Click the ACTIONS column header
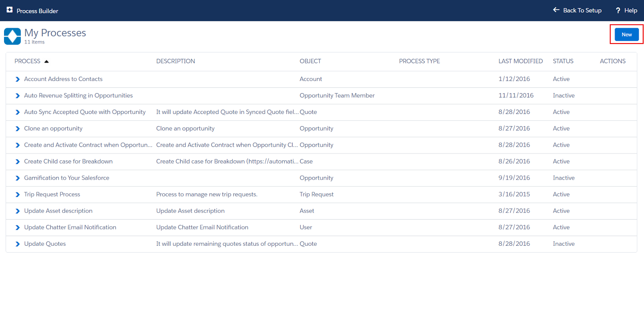The image size is (644, 309). click(613, 61)
